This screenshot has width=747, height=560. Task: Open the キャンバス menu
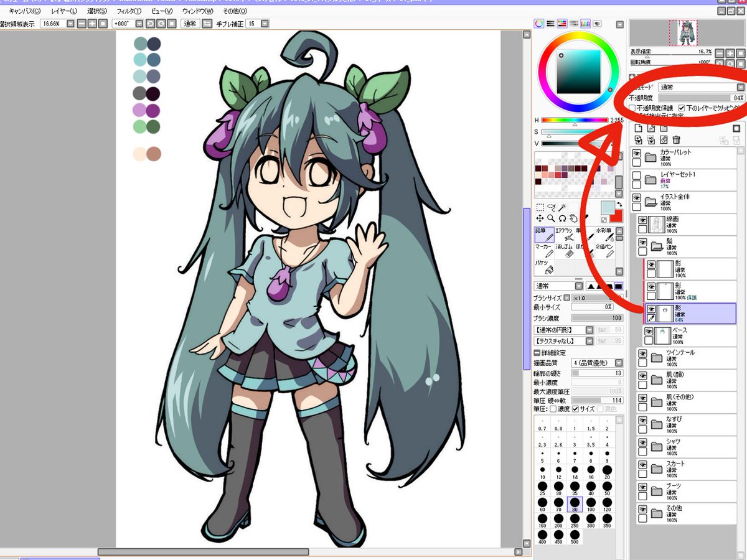(26, 11)
